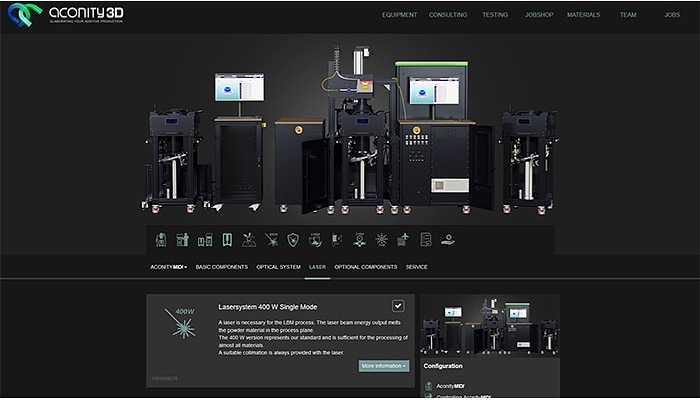
Task: Select the two-cabinets control unit icon
Action: pyautogui.click(x=205, y=240)
